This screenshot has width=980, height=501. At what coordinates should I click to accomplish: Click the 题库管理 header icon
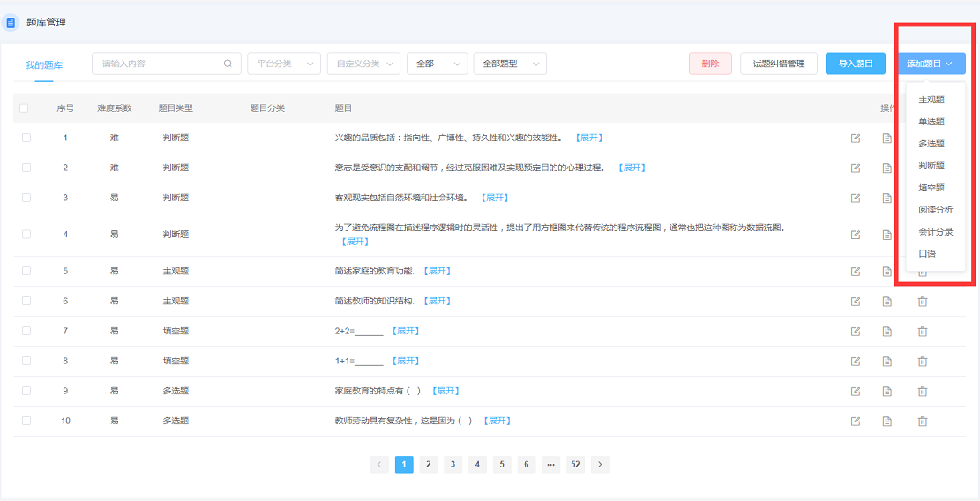tap(10, 23)
